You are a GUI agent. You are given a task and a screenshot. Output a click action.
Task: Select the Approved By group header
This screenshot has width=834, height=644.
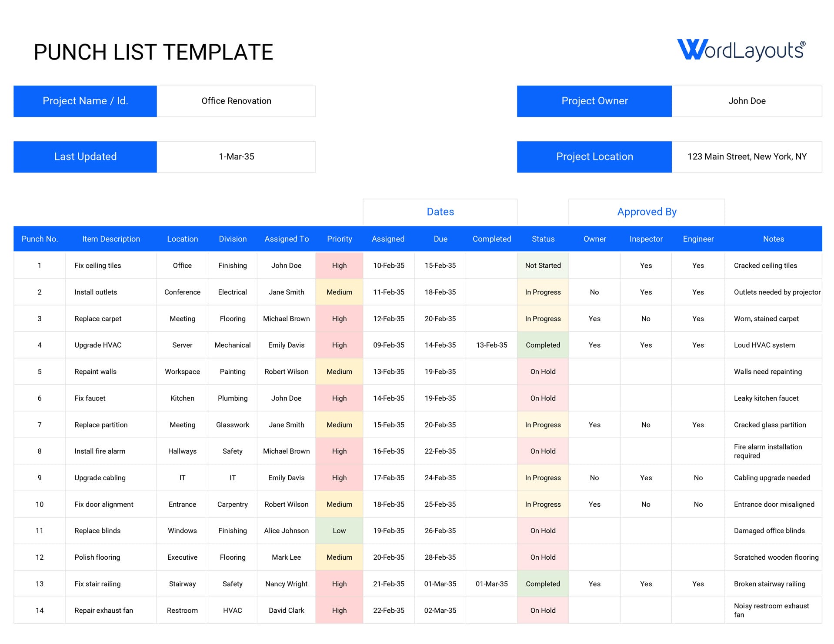(646, 212)
